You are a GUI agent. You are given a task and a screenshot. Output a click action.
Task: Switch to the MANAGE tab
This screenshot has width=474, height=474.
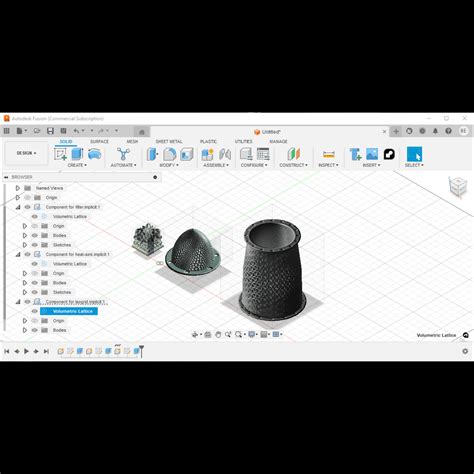point(278,141)
